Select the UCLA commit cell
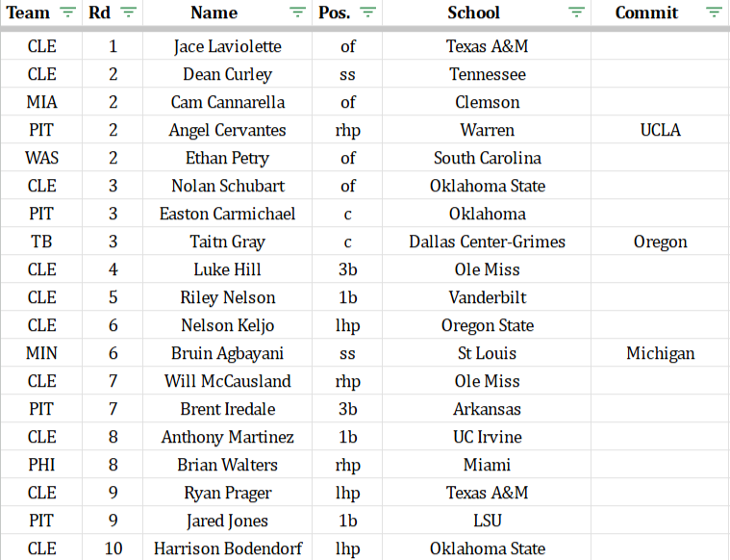Screen dimensions: 730x560 point(660,130)
